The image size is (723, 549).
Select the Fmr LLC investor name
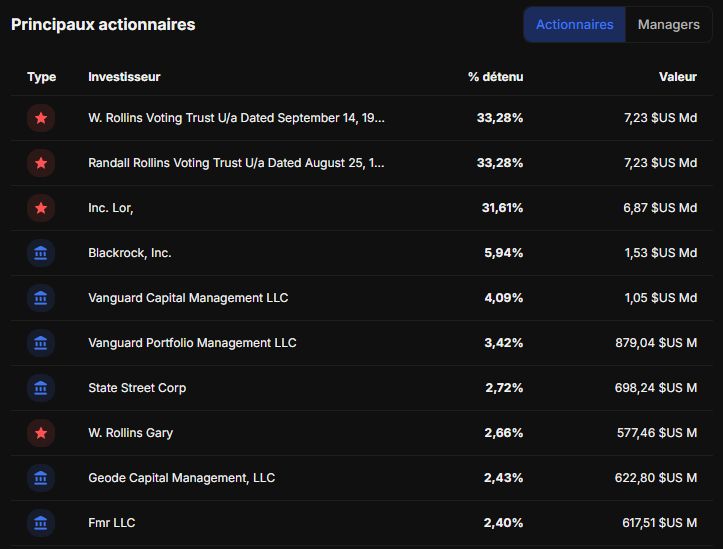click(112, 523)
